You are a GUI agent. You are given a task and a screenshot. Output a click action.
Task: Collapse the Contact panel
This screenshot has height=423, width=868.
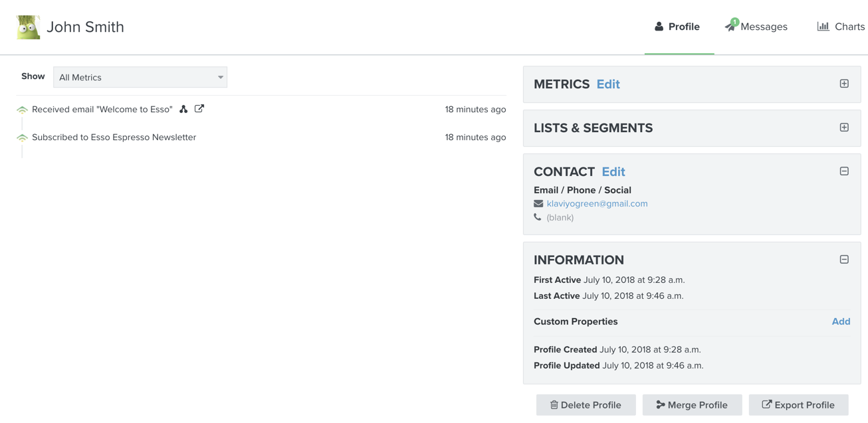point(844,171)
